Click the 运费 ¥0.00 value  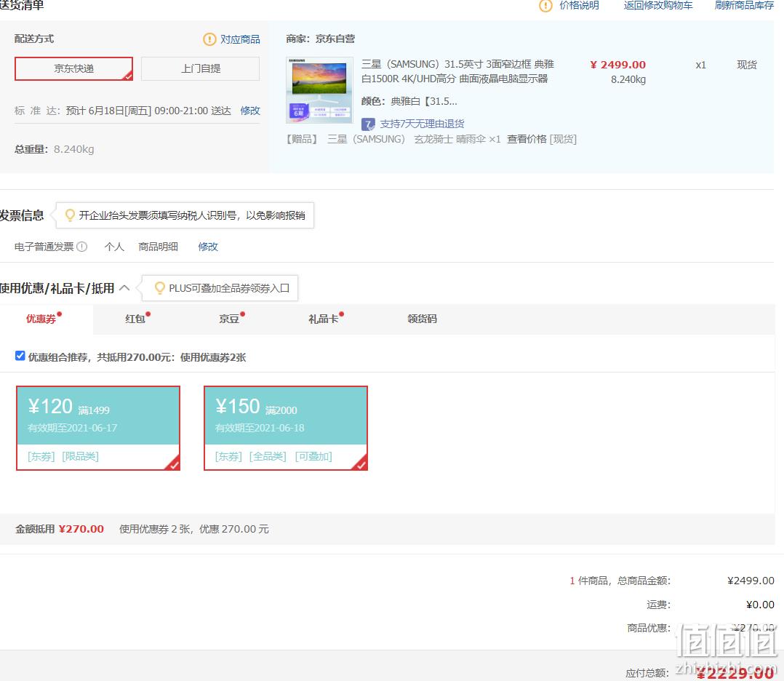(x=760, y=605)
